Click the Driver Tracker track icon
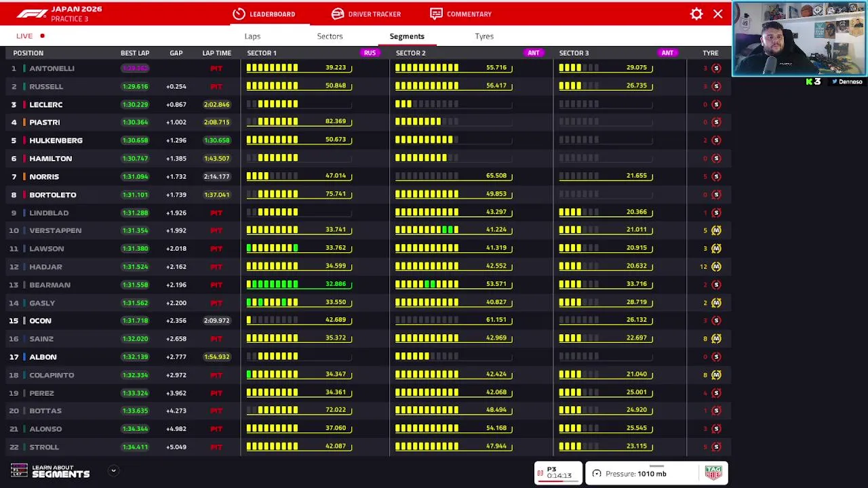Viewport: 868px width, 488px height. pos(338,14)
